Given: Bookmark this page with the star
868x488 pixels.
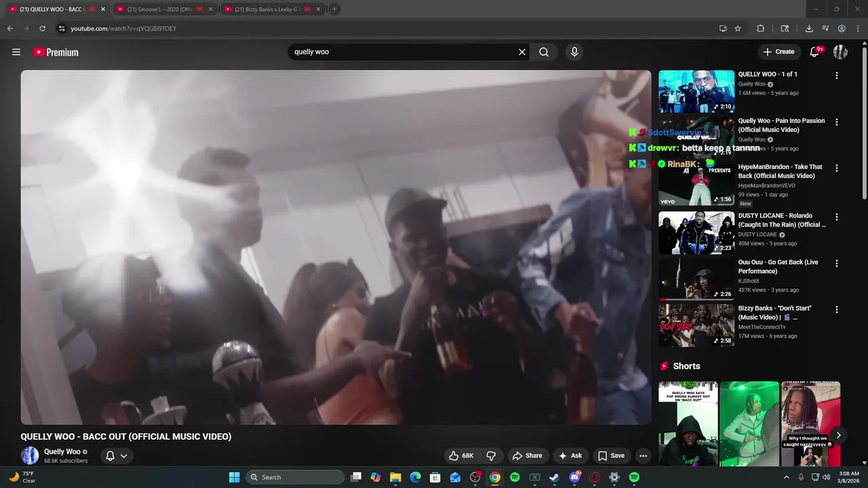Looking at the screenshot, I should (738, 28).
